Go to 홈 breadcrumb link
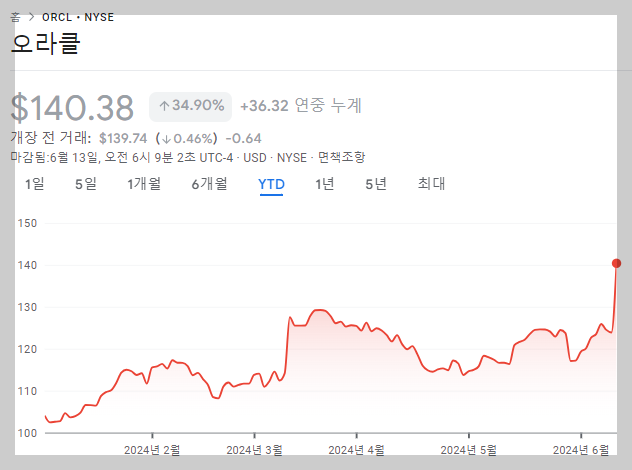Viewport: 632px width, 470px height. pyautogui.click(x=15, y=17)
